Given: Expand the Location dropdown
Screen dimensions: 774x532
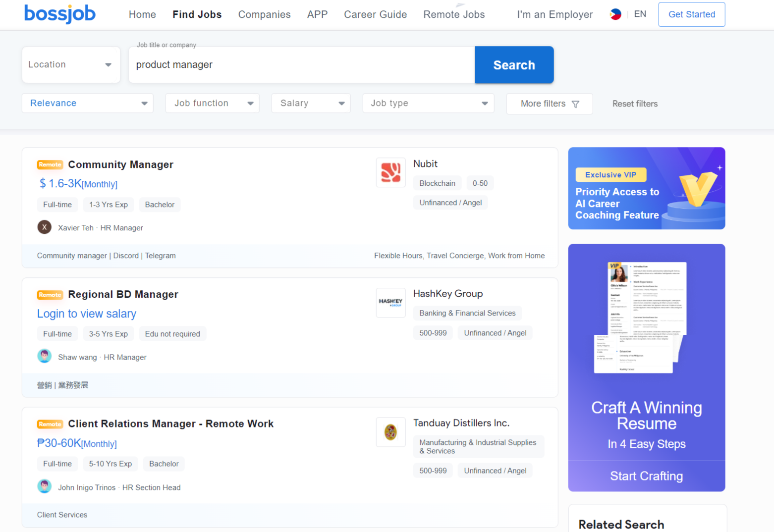Looking at the screenshot, I should coord(71,65).
